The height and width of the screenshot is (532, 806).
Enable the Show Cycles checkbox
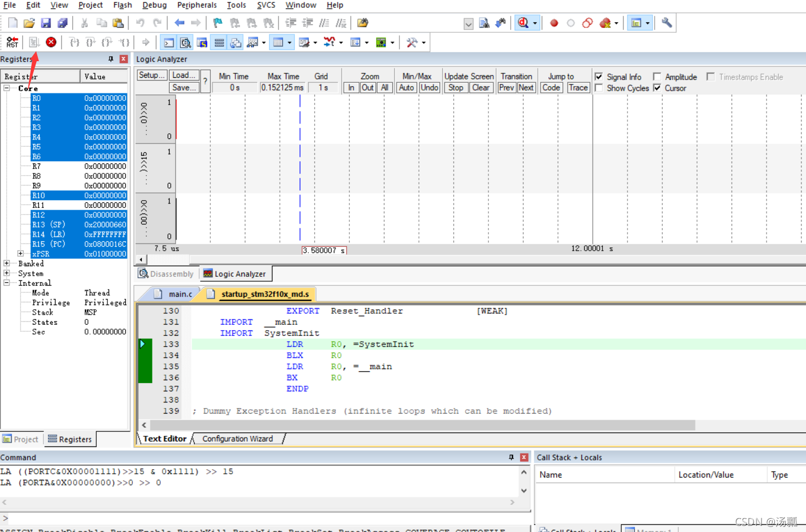[599, 88]
